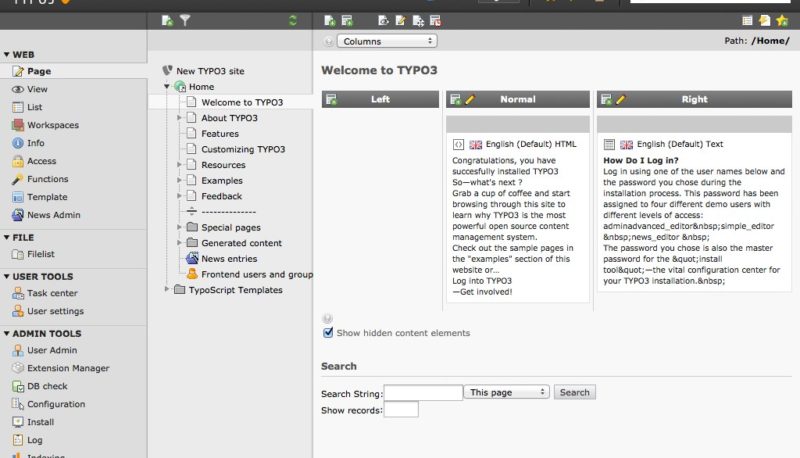Refresh the page tree with green arrows icon
The image size is (800, 458).
pyautogui.click(x=293, y=20)
